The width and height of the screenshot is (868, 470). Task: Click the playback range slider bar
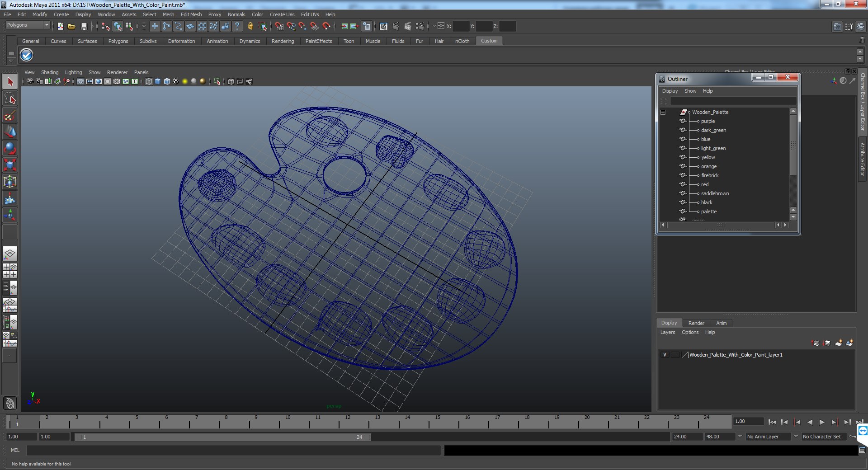click(x=222, y=437)
